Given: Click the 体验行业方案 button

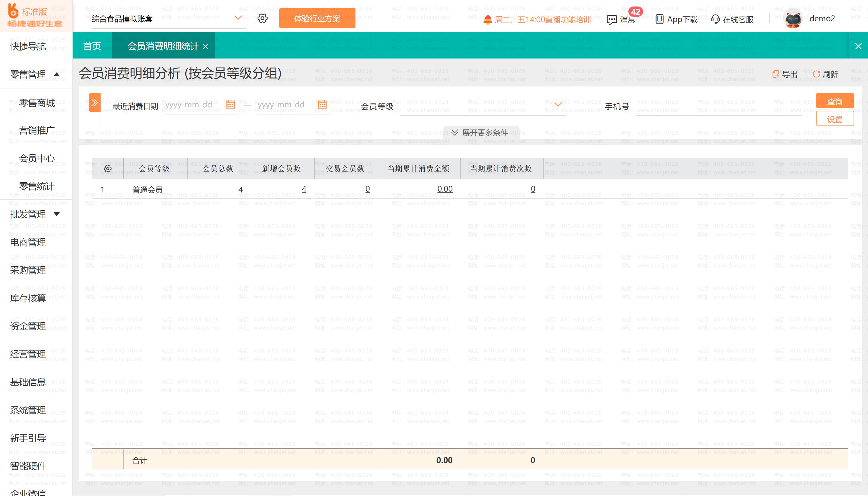Looking at the screenshot, I should (317, 18).
